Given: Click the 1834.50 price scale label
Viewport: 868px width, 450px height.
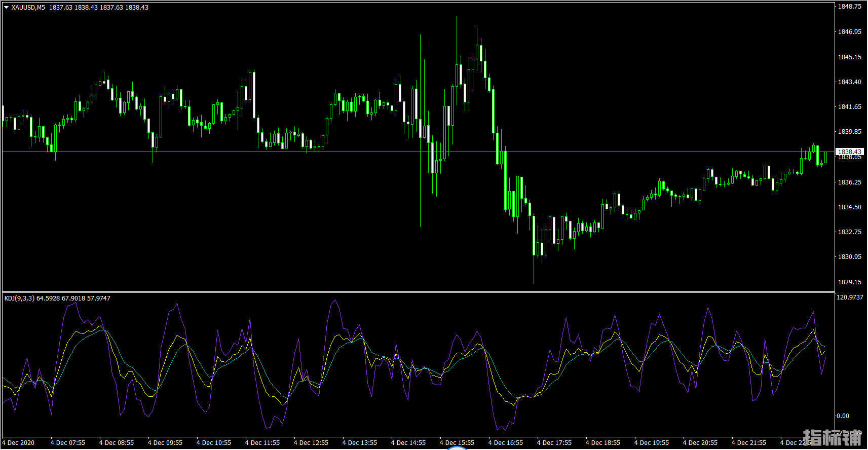Looking at the screenshot, I should click(849, 207).
